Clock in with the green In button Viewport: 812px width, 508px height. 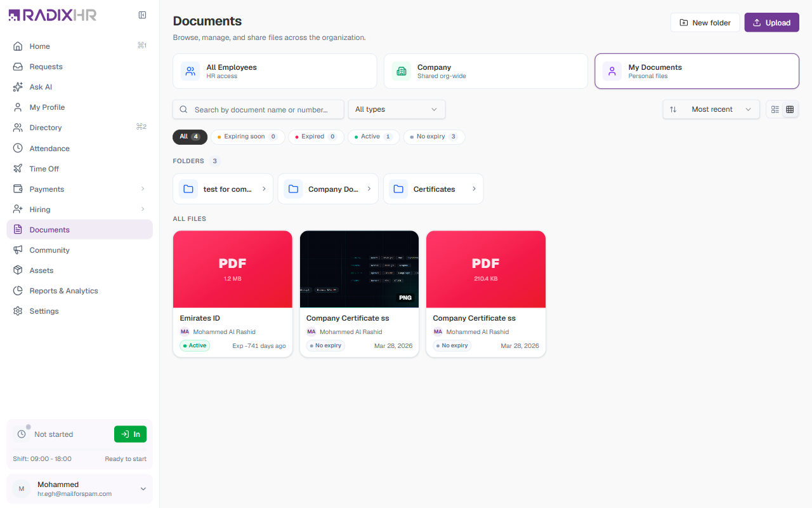click(130, 434)
